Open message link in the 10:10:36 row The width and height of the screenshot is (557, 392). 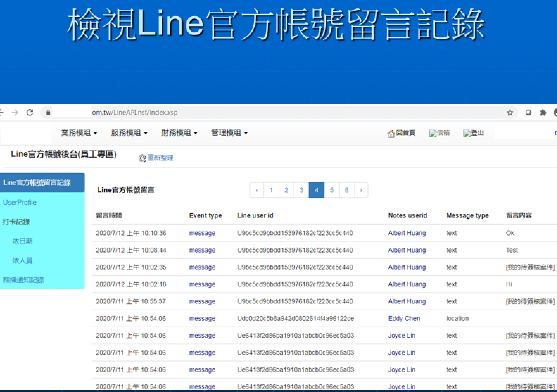tap(202, 233)
